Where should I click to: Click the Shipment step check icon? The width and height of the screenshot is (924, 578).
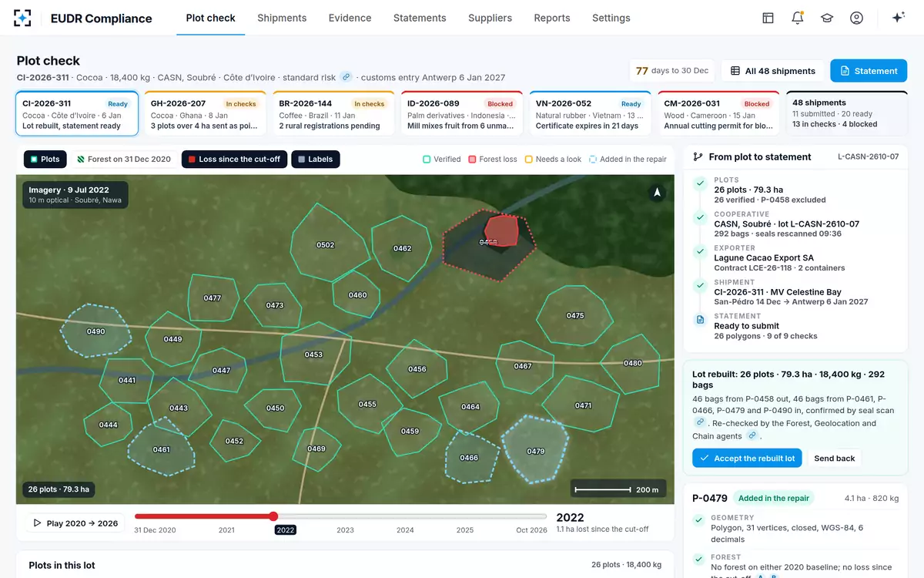pos(700,285)
